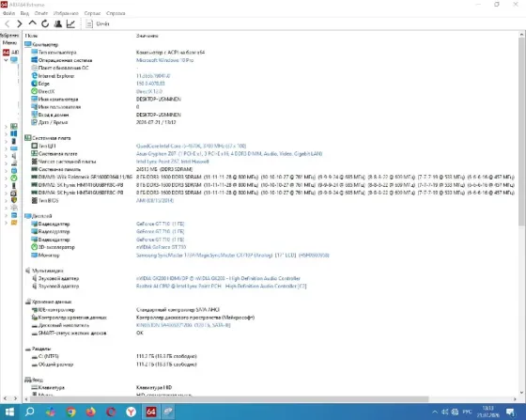The image size is (526, 420).
Task: Expand the Windows-icon operating system sidebar node
Action: coord(6,133)
